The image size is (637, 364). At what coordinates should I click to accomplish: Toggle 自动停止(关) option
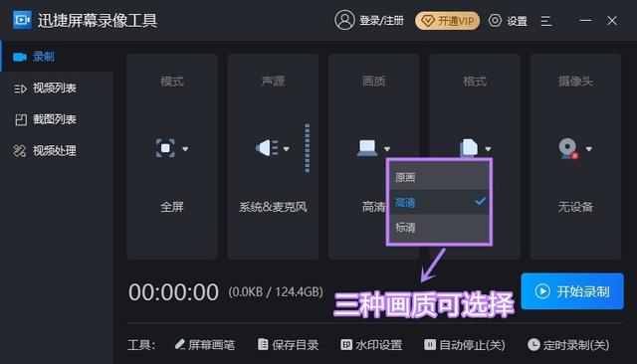point(465,345)
